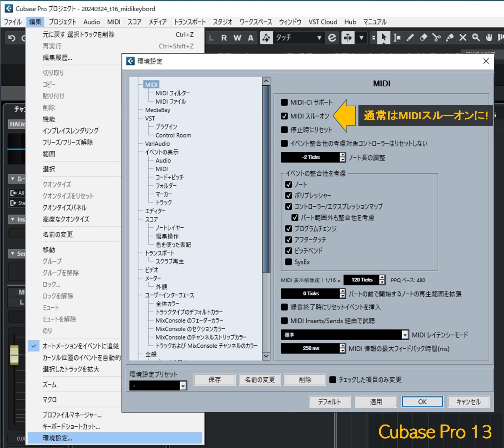Select the Object Selection arrow tool

coord(384,38)
